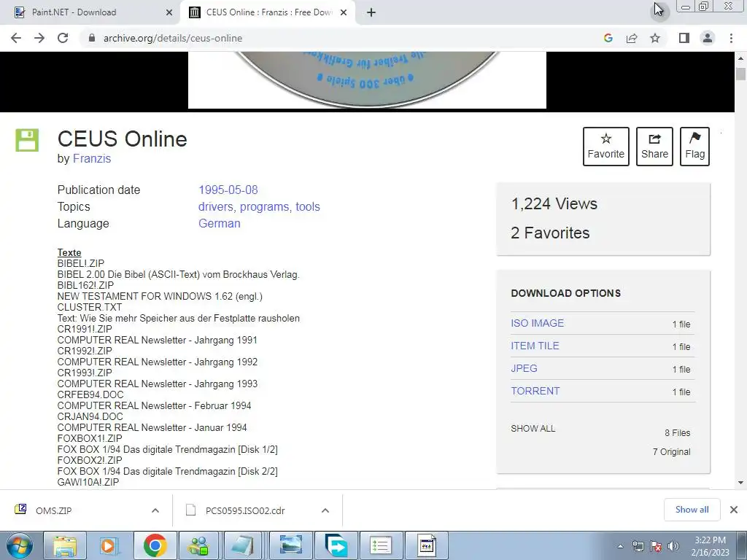Screen dimensions: 747x560
Task: Expand the ISO IMAGE download option
Action: coord(538,323)
